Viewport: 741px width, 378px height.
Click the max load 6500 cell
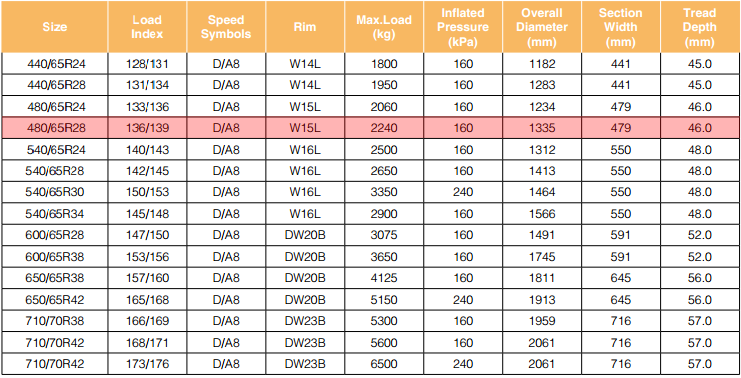click(384, 364)
